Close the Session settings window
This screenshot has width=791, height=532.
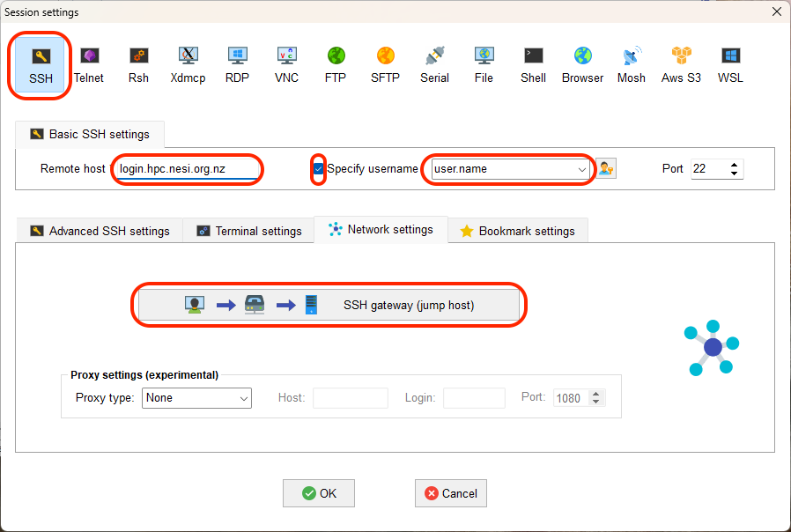(777, 11)
